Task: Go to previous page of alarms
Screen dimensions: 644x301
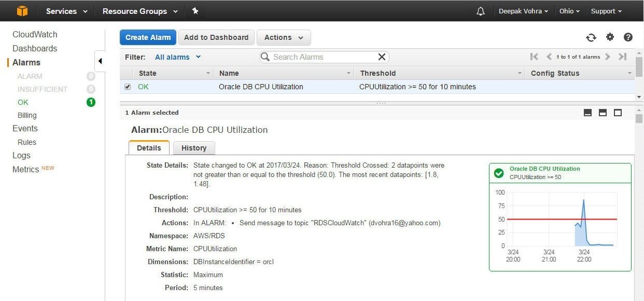Action: [x=549, y=57]
